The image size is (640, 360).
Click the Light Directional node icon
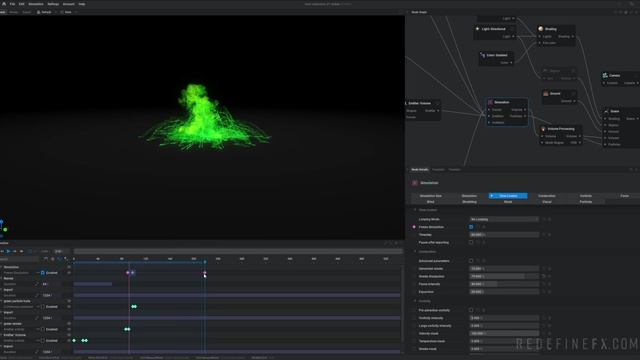coord(477,29)
